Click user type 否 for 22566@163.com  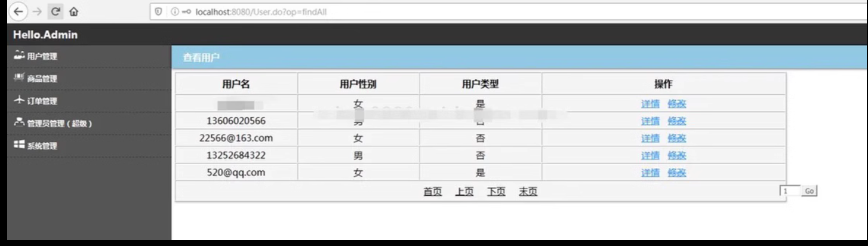click(481, 139)
